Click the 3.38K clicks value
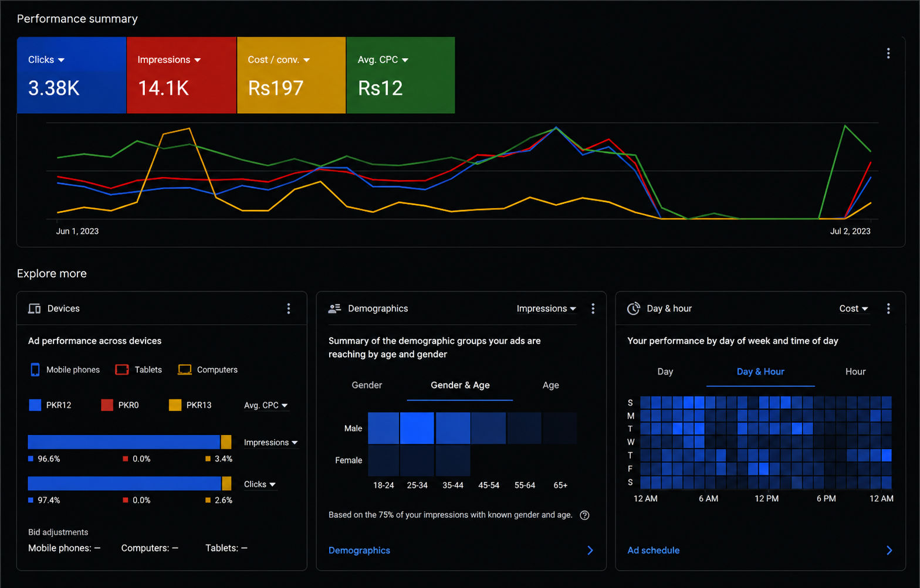This screenshot has height=588, width=920. click(54, 88)
